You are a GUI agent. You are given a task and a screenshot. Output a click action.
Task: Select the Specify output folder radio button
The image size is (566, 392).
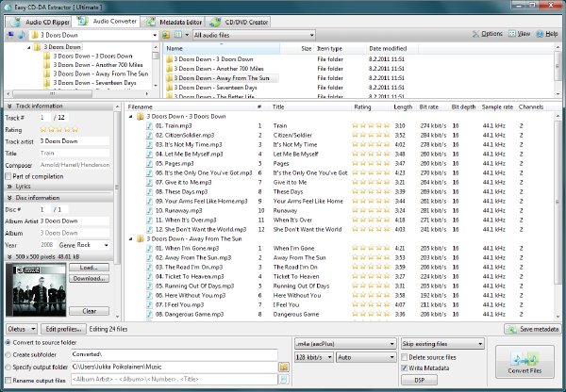[8, 367]
